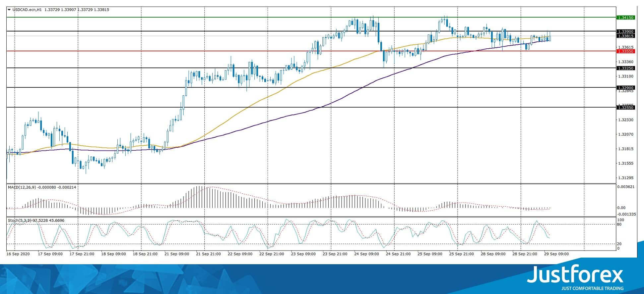Click the 1.33100 value on price axis
The height and width of the screenshot is (294, 644).
coord(625,76)
